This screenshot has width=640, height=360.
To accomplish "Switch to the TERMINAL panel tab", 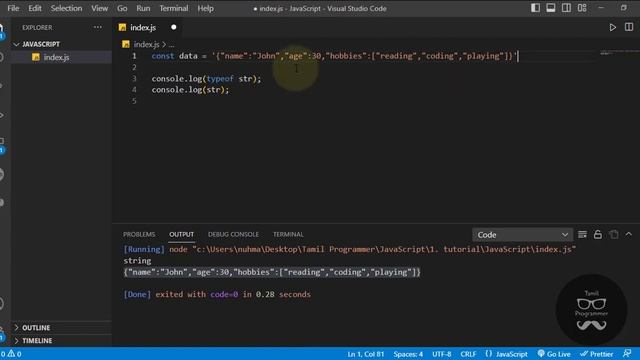I will pyautogui.click(x=288, y=234).
